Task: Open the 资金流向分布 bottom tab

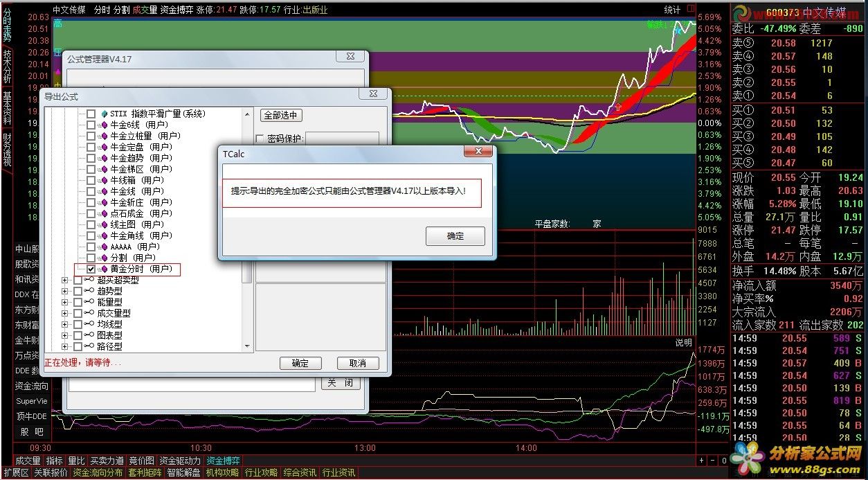Action: click(x=98, y=472)
